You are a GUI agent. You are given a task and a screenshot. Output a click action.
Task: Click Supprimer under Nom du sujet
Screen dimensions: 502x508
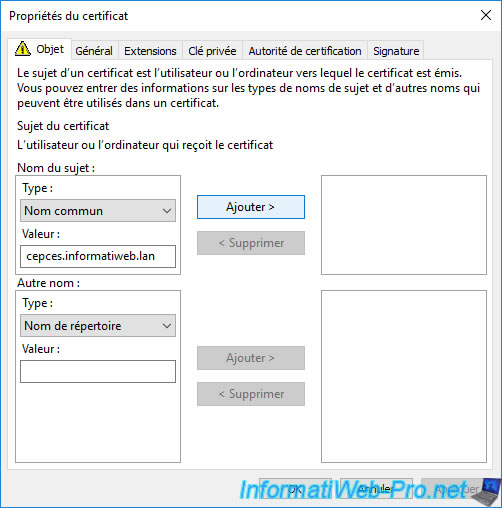point(251,243)
